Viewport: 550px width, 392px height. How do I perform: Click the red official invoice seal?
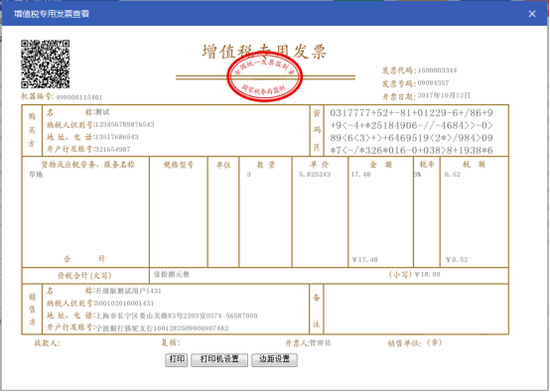[x=264, y=76]
